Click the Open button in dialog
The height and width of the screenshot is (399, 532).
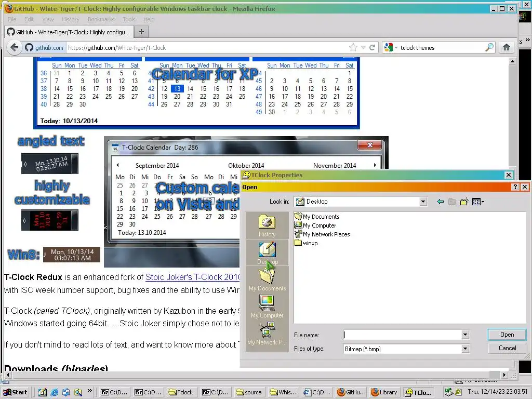click(507, 335)
